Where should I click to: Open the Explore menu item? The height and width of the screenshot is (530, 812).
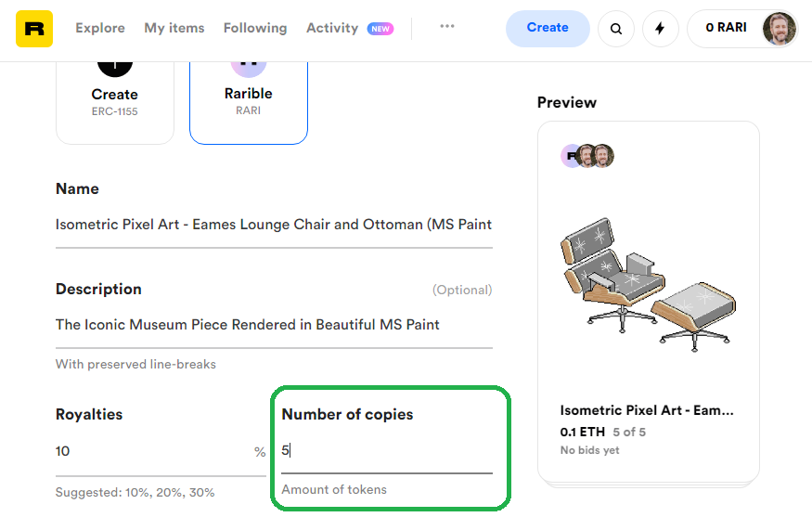tap(100, 28)
